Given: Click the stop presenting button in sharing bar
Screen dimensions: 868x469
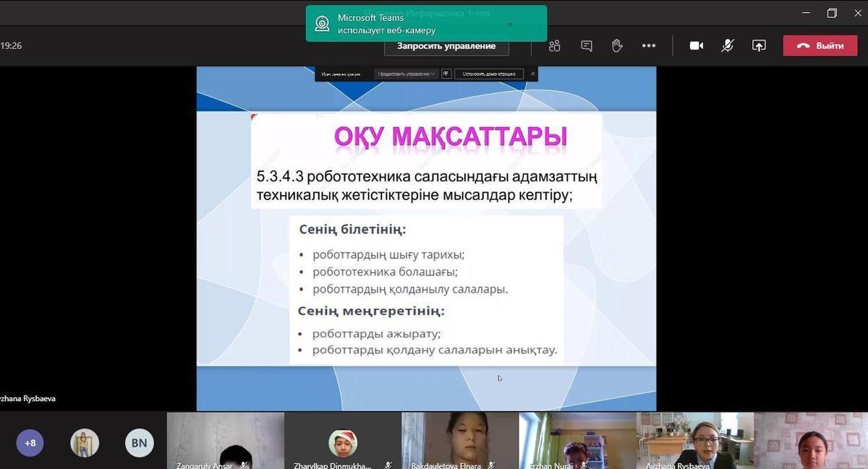Looking at the screenshot, I should 489,74.
